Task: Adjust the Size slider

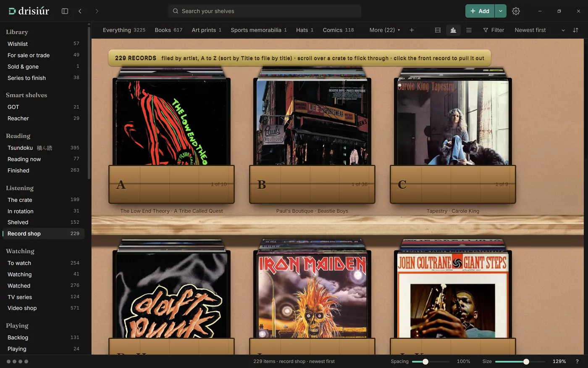Action: coord(520,361)
